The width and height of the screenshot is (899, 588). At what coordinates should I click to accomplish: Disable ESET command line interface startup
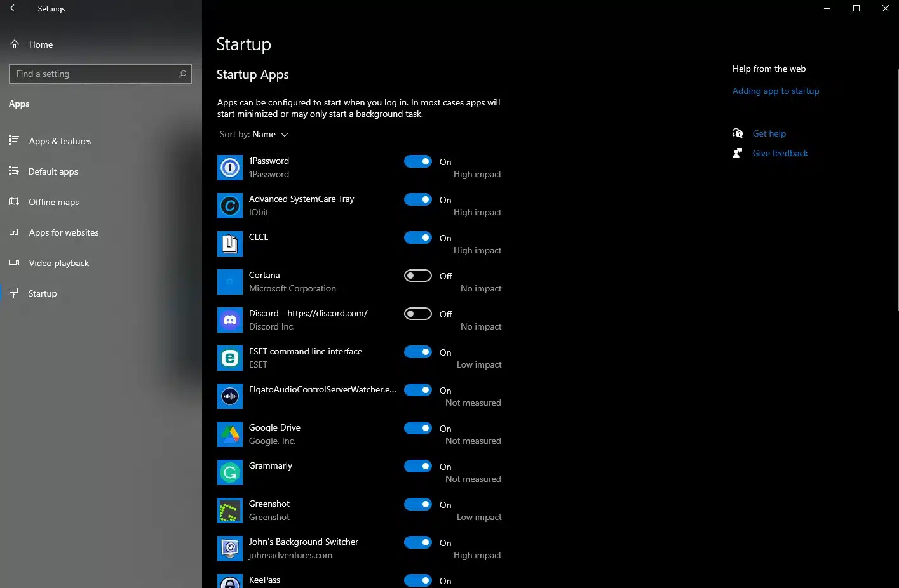pyautogui.click(x=418, y=352)
